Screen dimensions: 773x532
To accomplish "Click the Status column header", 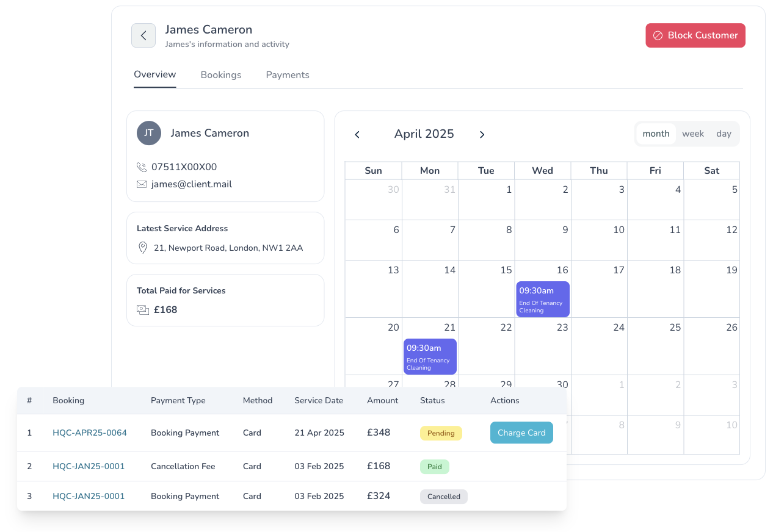I will pos(432,401).
